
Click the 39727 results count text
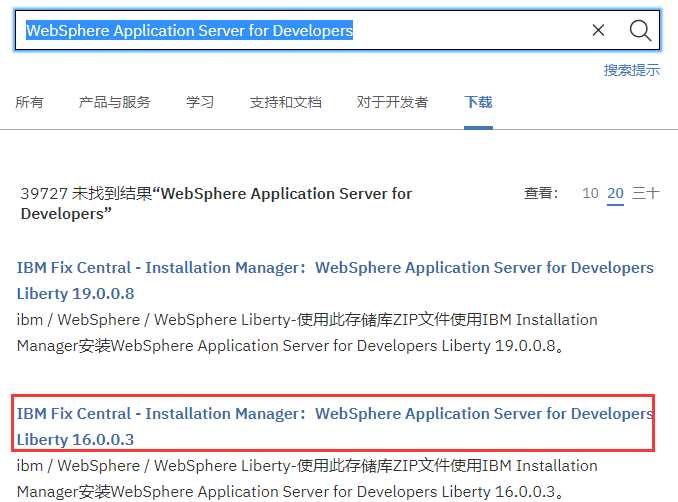pyautogui.click(x=216, y=203)
